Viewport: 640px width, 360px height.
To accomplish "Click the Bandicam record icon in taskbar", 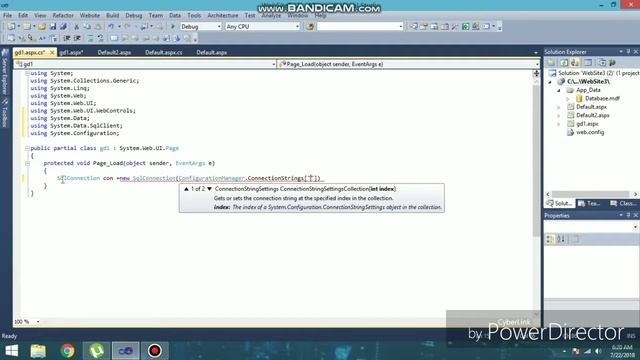I will [x=155, y=351].
